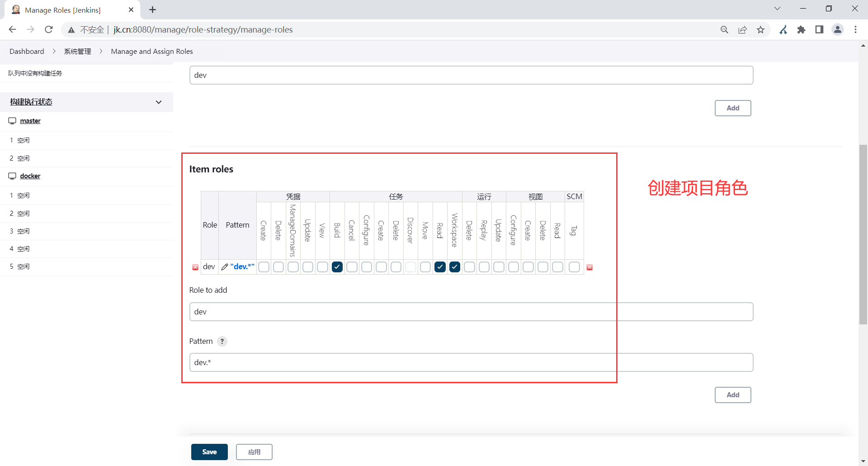This screenshot has width=868, height=466.
Task: Open the Chrome profile avatar
Action: point(838,29)
